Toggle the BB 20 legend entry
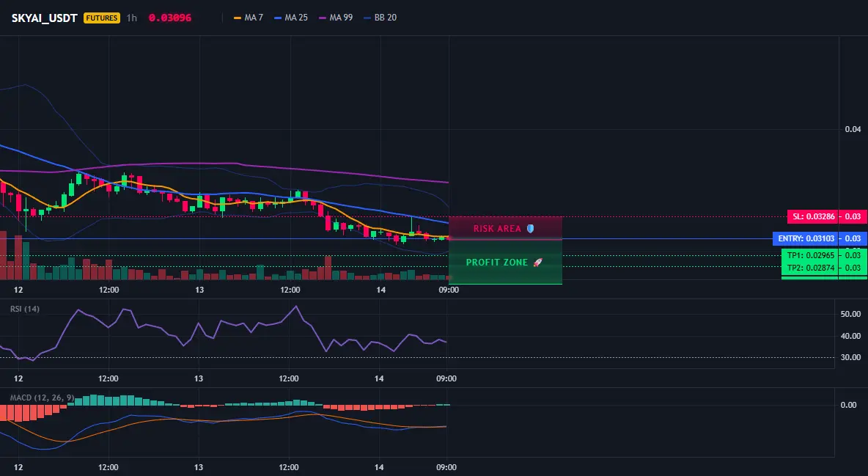 (x=380, y=18)
